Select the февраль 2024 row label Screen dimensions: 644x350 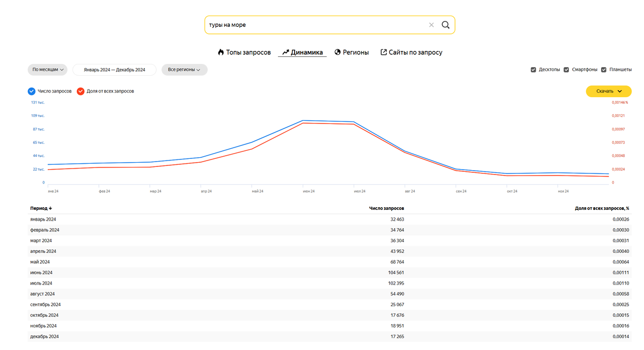(x=45, y=230)
